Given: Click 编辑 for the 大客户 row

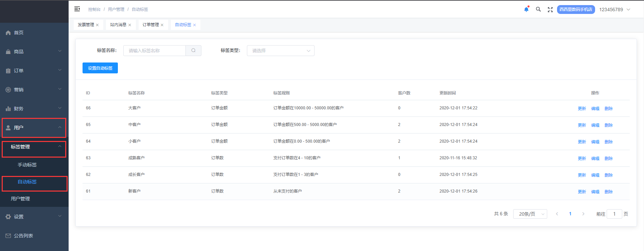Looking at the screenshot, I should [x=595, y=109].
